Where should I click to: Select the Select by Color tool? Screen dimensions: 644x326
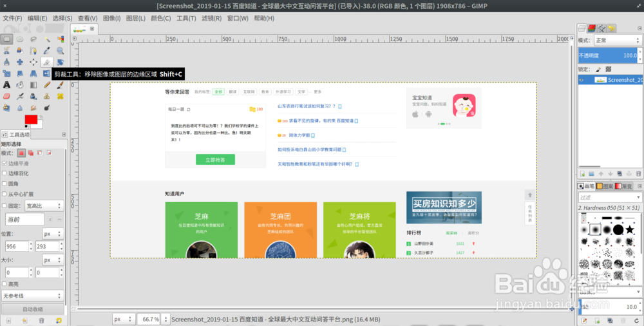click(61, 39)
